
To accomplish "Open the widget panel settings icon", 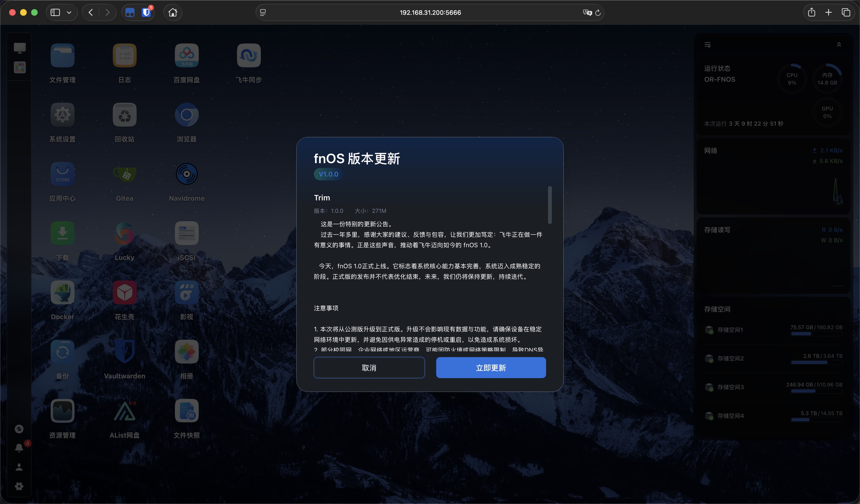I will (707, 45).
